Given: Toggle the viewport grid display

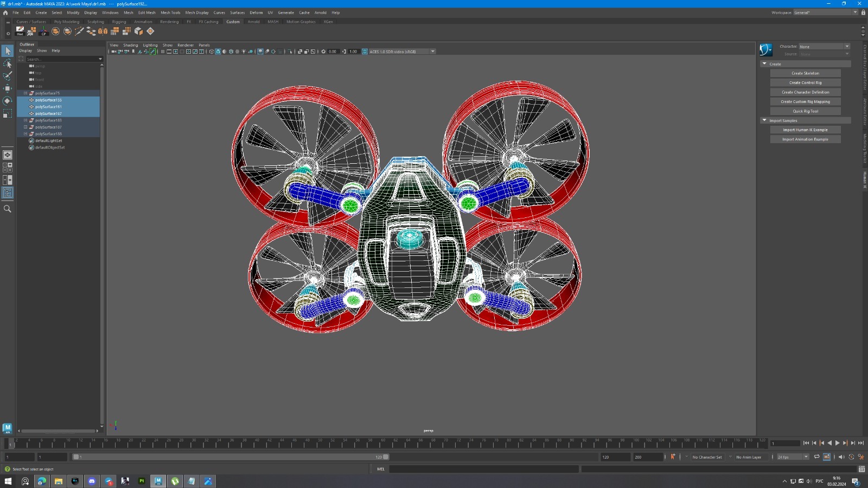Looking at the screenshot, I should (x=162, y=52).
